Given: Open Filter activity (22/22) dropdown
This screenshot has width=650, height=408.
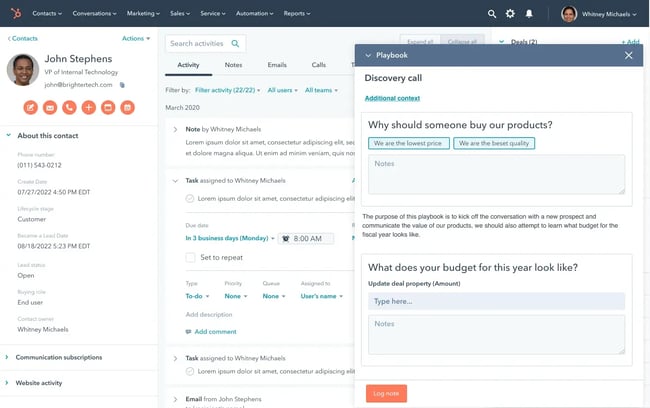Looking at the screenshot, I should [x=227, y=90].
